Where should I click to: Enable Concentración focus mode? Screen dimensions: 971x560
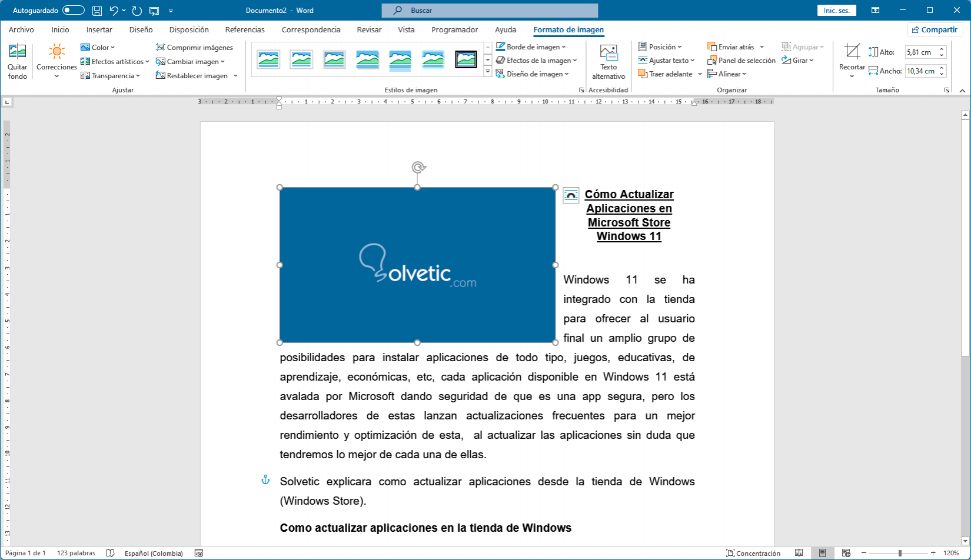click(x=753, y=553)
